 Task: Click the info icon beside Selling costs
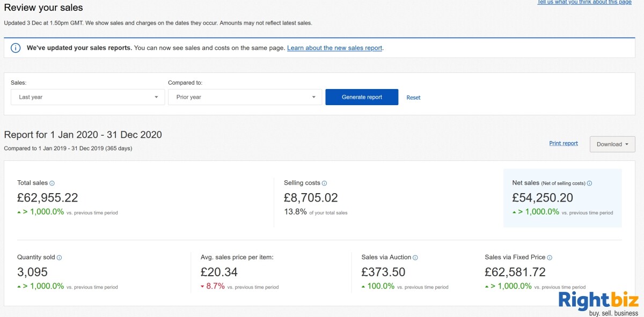[x=325, y=183]
